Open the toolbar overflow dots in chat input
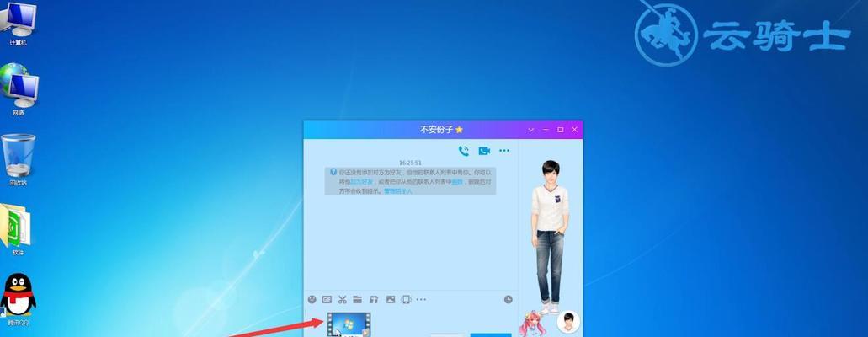 [421, 299]
